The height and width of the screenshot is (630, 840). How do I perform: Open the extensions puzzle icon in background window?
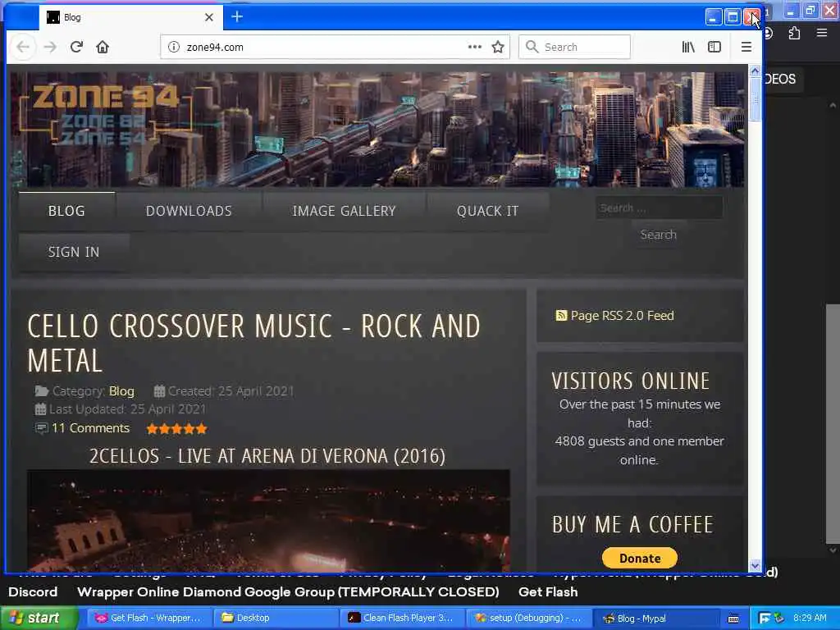click(794, 33)
